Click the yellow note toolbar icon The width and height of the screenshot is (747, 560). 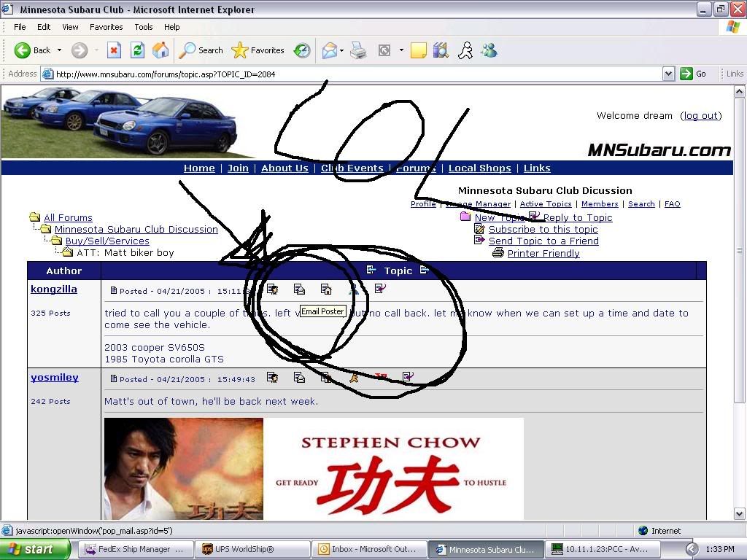[x=418, y=50]
